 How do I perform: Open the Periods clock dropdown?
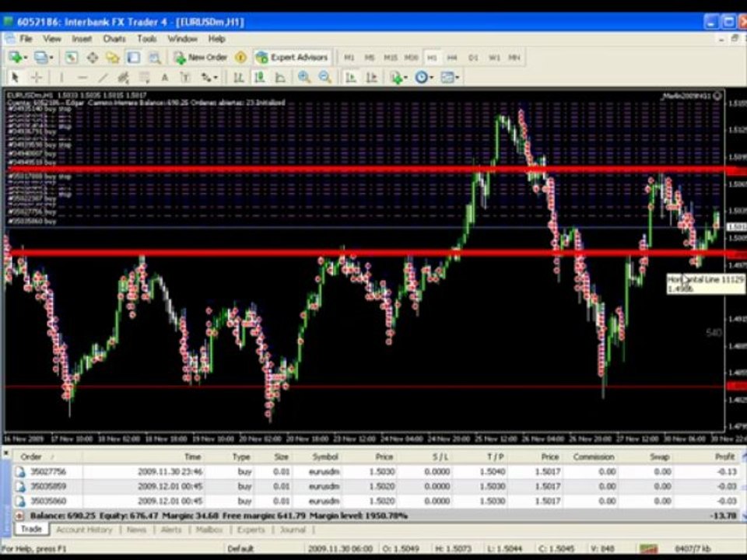coord(423,77)
